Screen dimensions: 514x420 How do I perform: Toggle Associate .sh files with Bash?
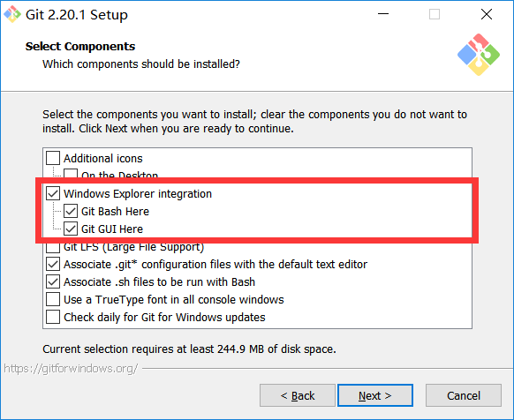pos(53,281)
